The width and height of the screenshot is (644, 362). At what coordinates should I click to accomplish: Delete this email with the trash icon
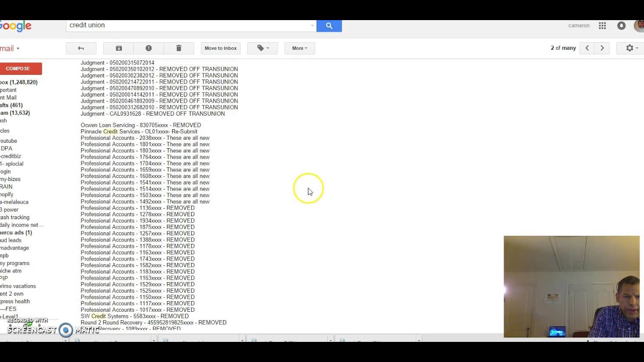(179, 48)
